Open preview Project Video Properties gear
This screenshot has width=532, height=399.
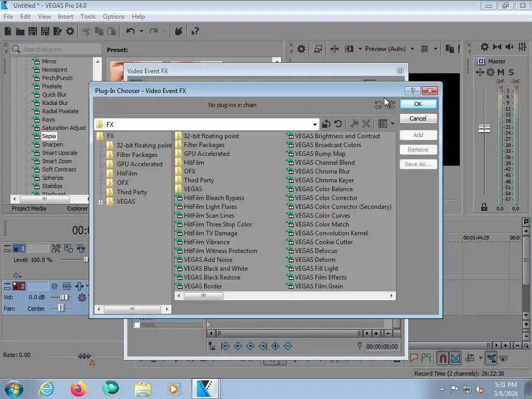pos(301,49)
